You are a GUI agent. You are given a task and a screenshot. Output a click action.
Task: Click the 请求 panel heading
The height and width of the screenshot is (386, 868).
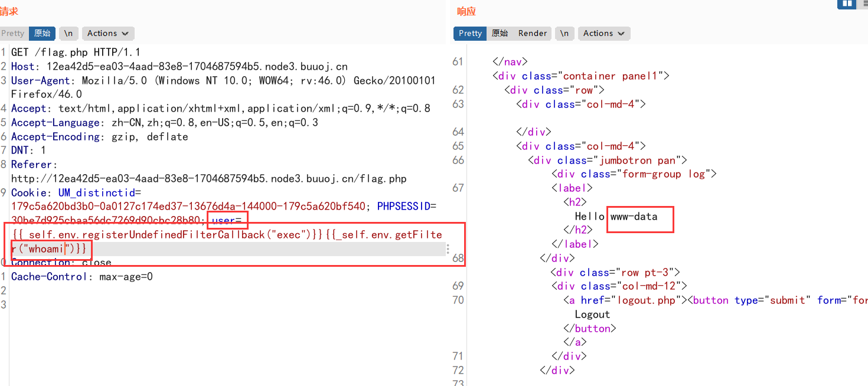(x=9, y=11)
